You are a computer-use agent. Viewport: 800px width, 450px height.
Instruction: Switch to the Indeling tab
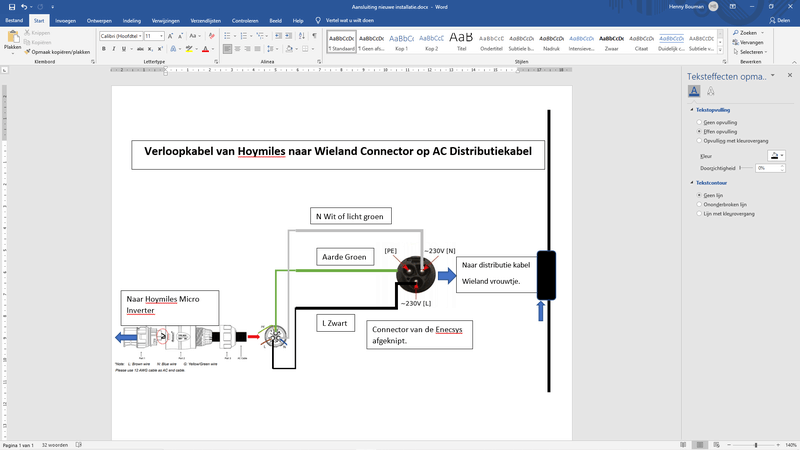pos(132,21)
